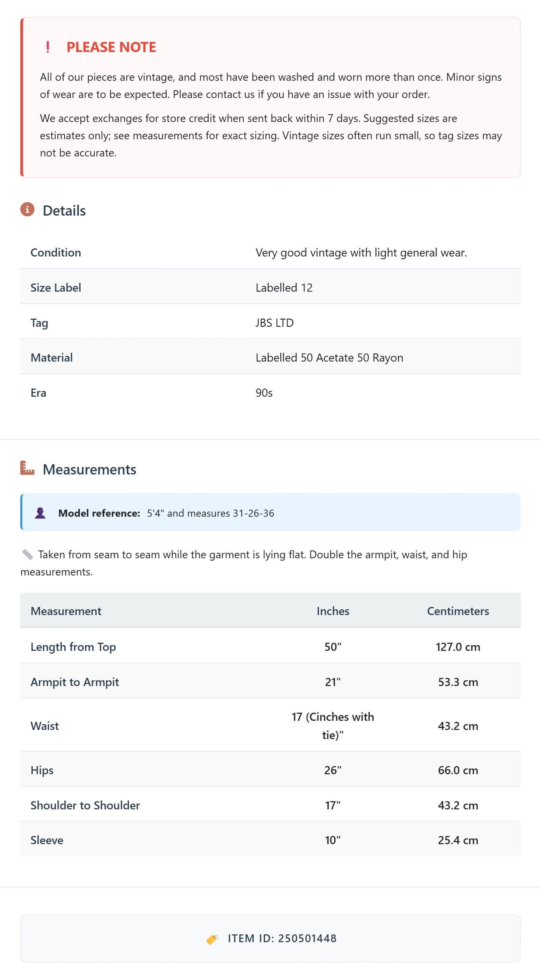Click the Details info circle icon
This screenshot has height=980, width=541.
(27, 209)
